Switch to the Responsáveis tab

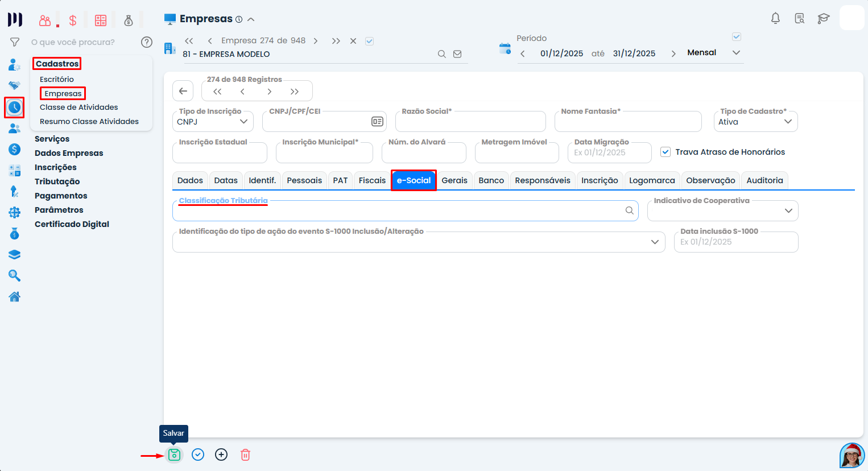click(x=542, y=180)
